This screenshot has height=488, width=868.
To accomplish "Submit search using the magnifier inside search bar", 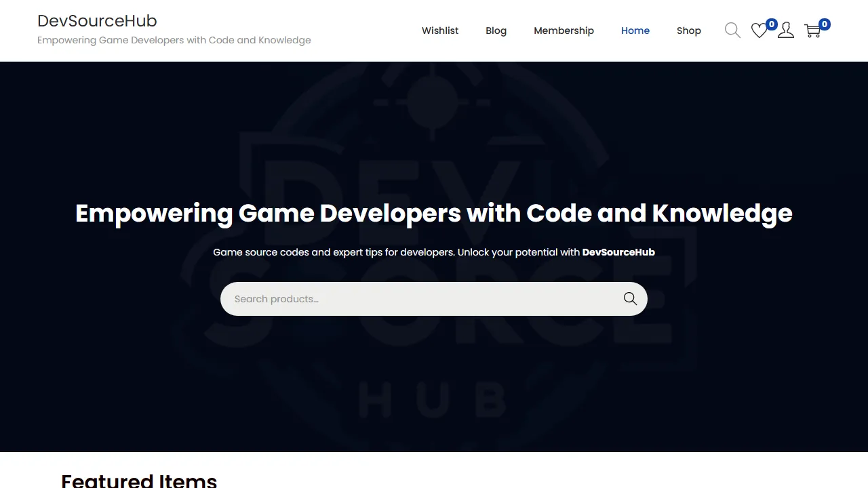I will click(629, 298).
